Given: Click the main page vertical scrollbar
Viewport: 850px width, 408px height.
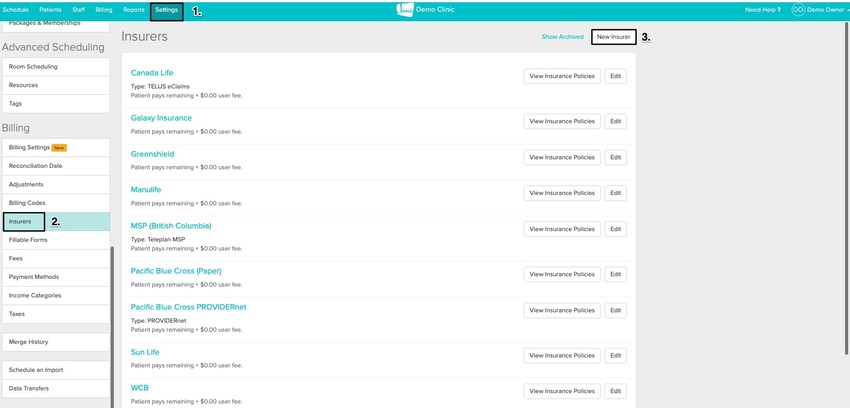Looking at the screenshot, I should (x=848, y=187).
